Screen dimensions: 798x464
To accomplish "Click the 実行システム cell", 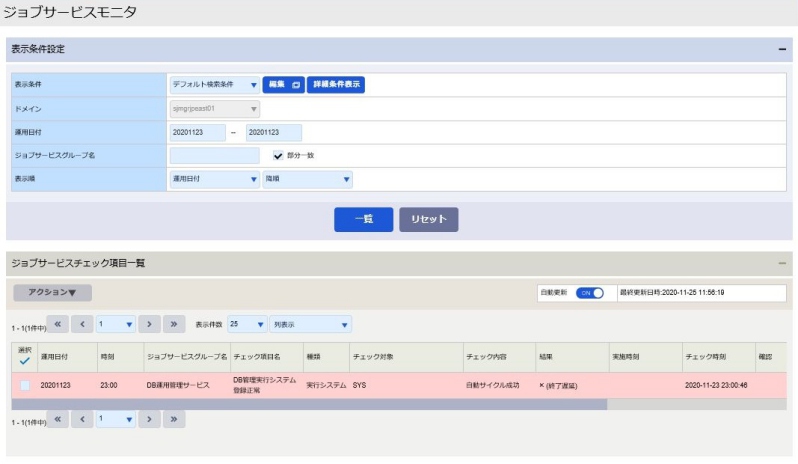I will pos(326,386).
